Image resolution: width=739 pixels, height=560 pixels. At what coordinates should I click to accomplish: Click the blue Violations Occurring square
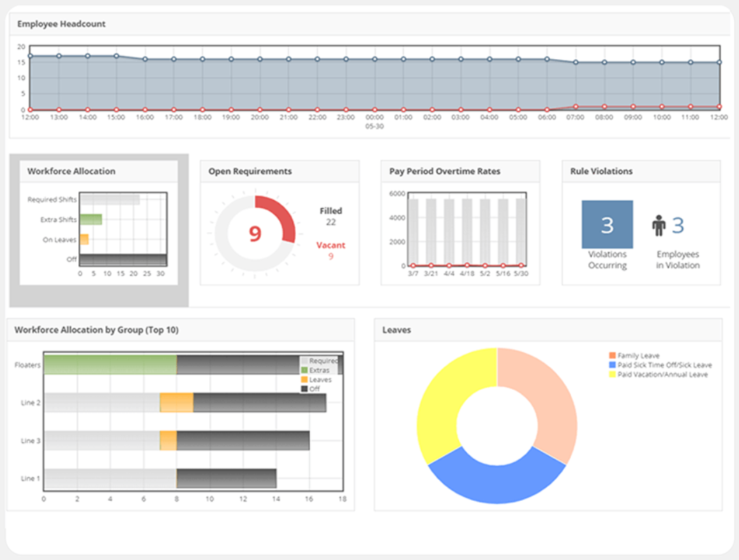tap(606, 224)
